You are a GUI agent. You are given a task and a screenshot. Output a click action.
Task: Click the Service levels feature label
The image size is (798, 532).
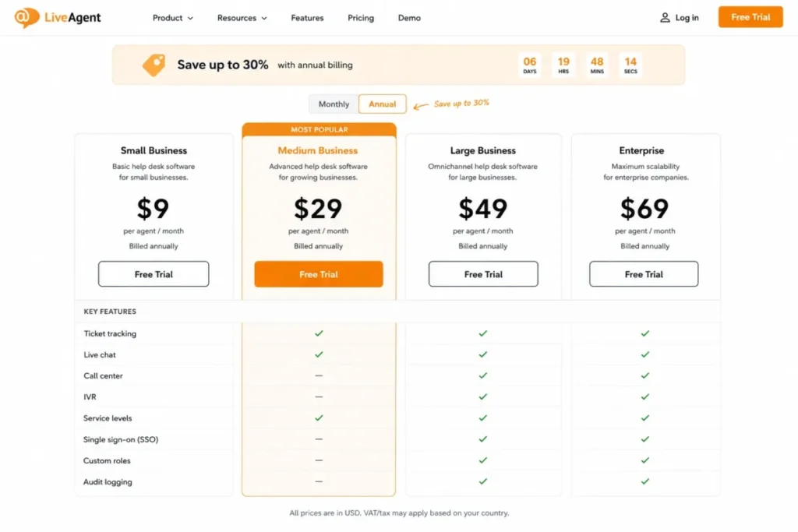(x=108, y=418)
